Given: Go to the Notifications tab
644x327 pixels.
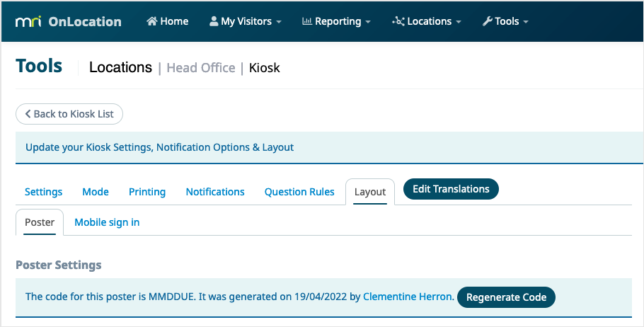Looking at the screenshot, I should click(215, 192).
